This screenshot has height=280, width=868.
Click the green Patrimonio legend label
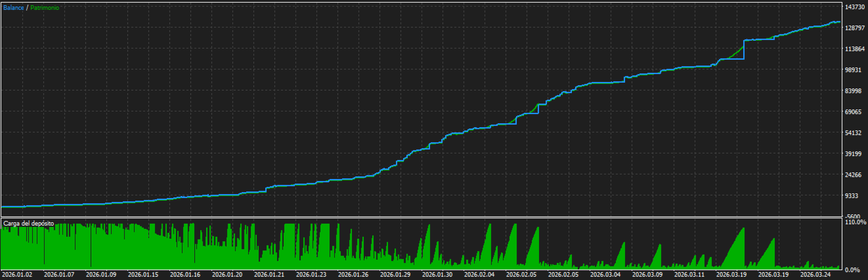(x=45, y=7)
